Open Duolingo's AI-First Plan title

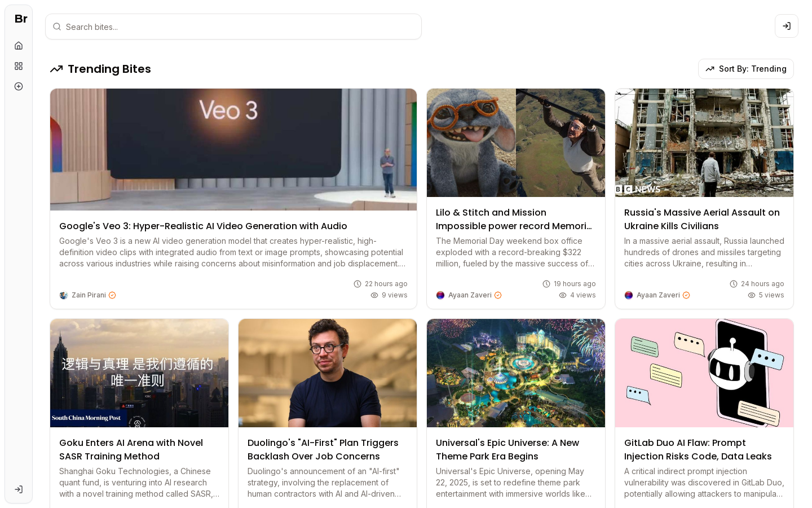[x=323, y=449]
